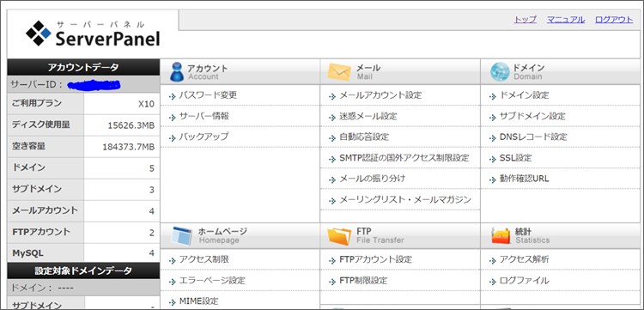Select 迷惑メール設定

coord(368,116)
